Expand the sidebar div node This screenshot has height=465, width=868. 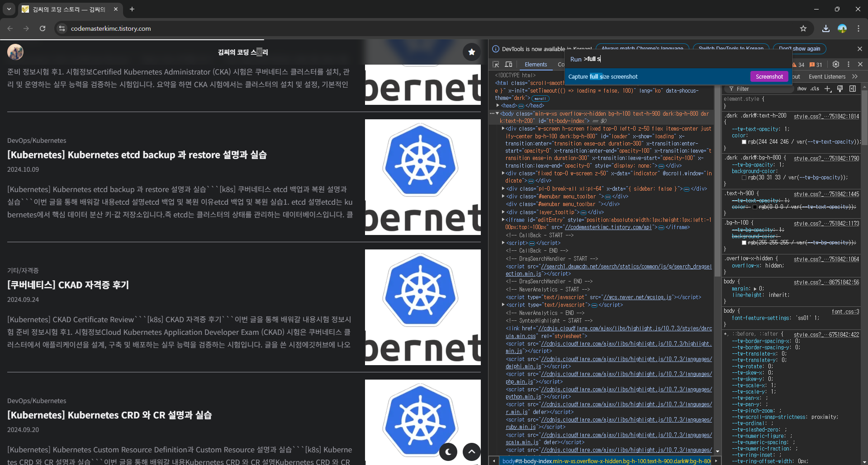(x=503, y=188)
